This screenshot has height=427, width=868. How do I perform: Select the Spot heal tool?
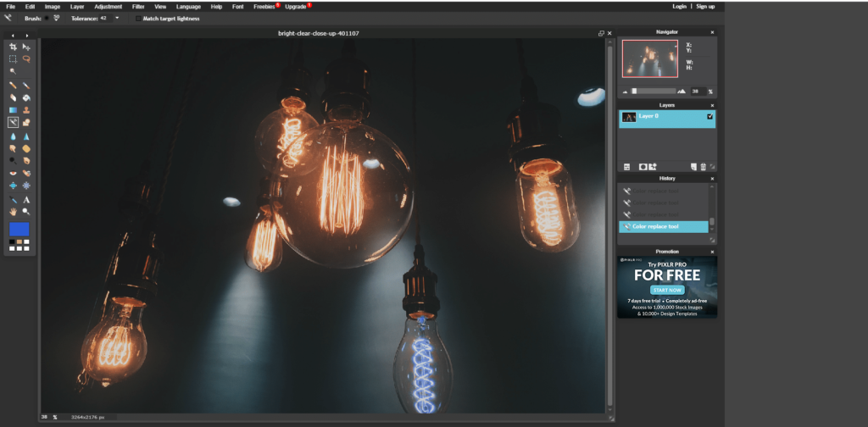point(26,173)
